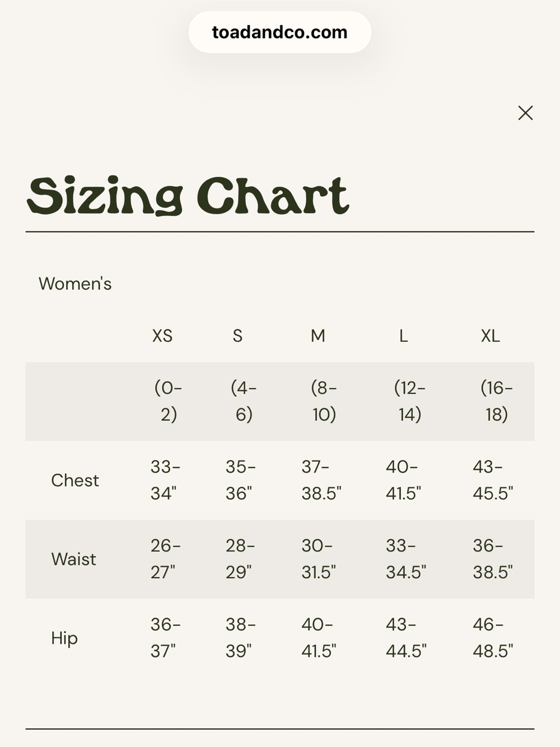
Task: Click the 46-48.5" hip measurement for XL
Action: pos(493,638)
